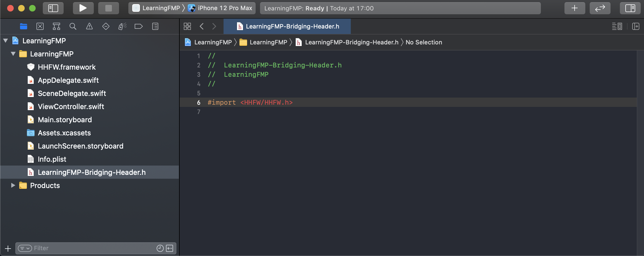
Task: Open the source control navigator
Action: tap(40, 26)
